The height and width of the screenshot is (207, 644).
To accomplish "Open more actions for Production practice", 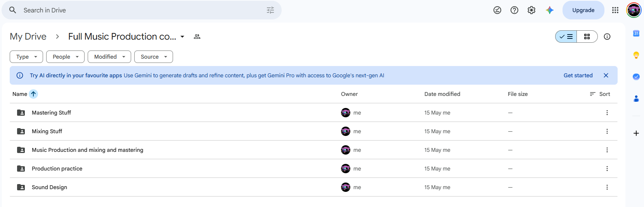I will pos(607,169).
